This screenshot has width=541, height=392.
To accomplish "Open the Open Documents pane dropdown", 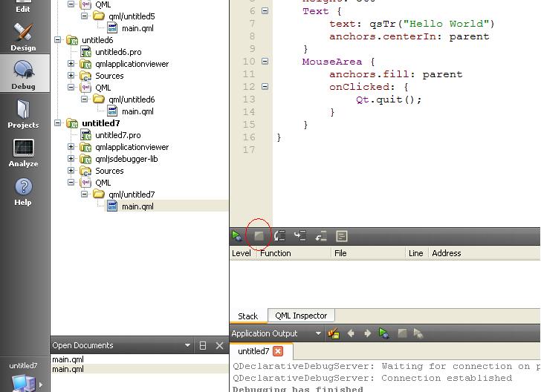I will click(187, 345).
